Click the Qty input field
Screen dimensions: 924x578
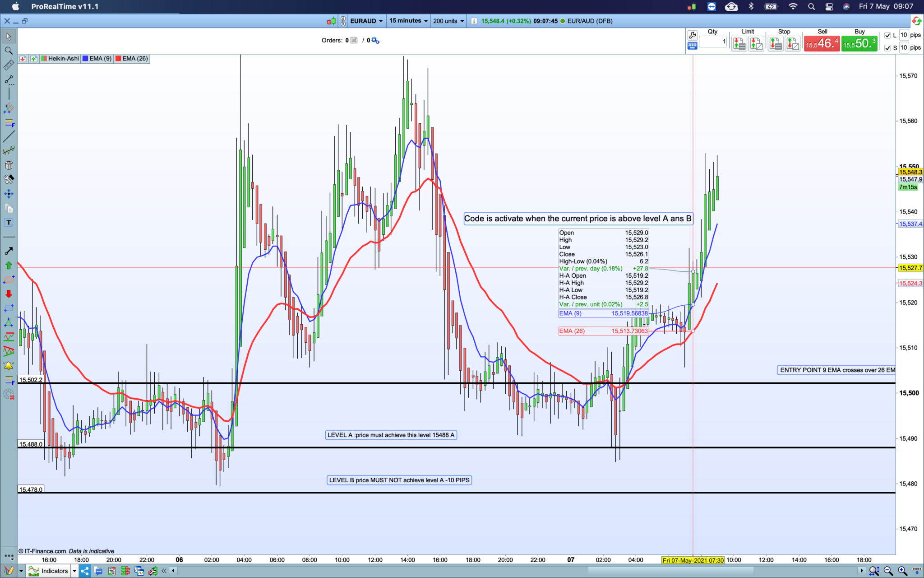713,42
